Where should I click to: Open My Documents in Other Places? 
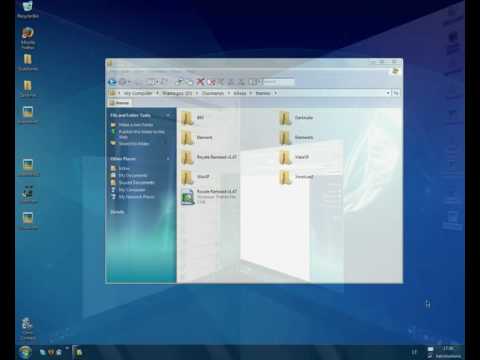(x=129, y=175)
